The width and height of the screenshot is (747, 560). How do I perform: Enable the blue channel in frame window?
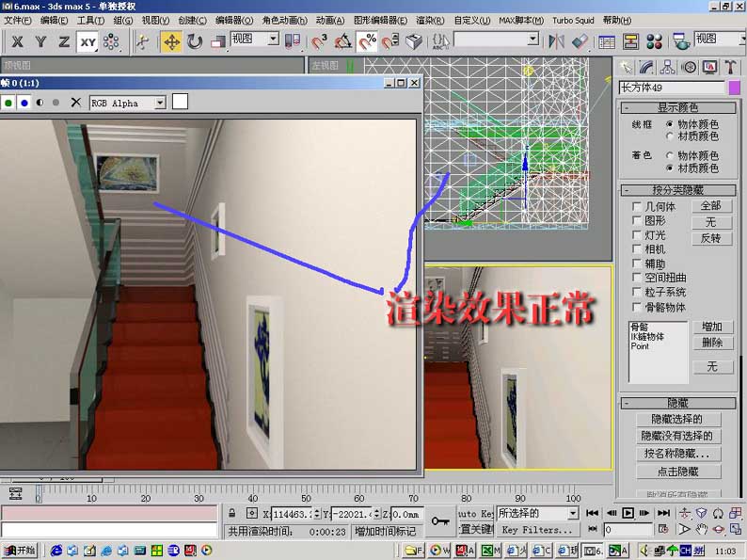24,103
